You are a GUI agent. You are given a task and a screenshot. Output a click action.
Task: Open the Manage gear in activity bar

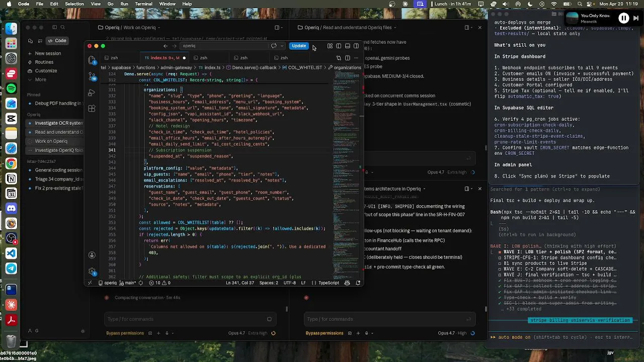[x=92, y=271]
